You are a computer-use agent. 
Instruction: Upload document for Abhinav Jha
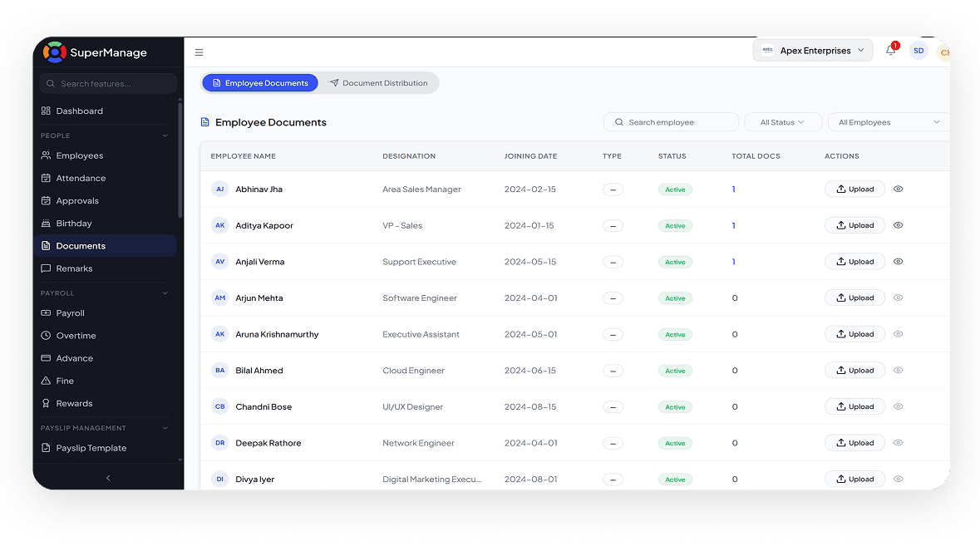[x=854, y=189]
